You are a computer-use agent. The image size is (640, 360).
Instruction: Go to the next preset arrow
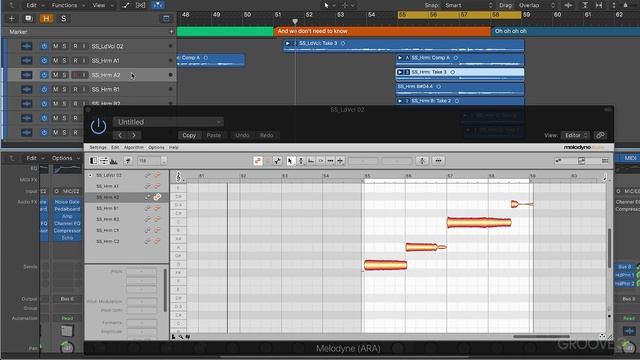tap(134, 135)
